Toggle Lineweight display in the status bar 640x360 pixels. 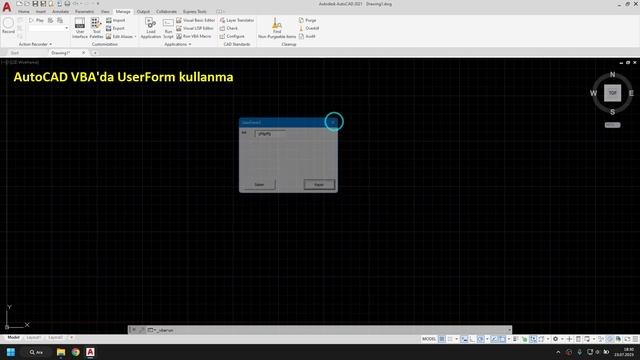coord(516,339)
